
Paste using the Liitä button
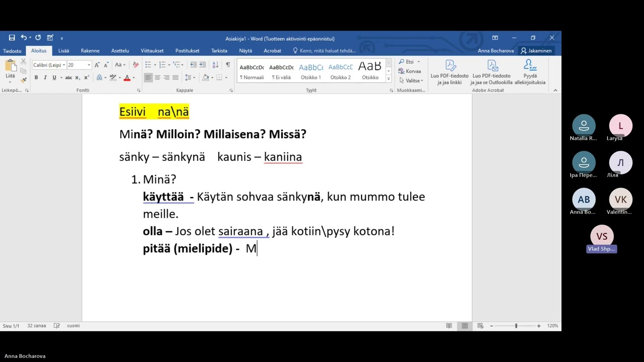[11, 70]
